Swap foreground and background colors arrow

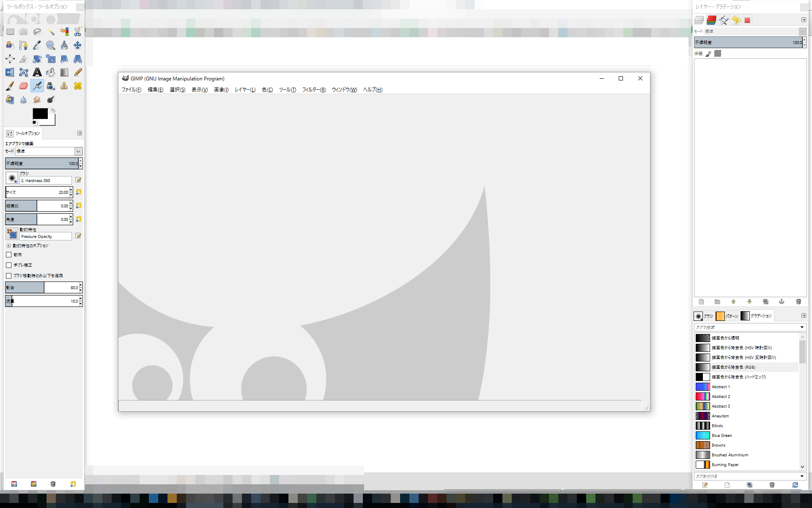[x=53, y=110]
